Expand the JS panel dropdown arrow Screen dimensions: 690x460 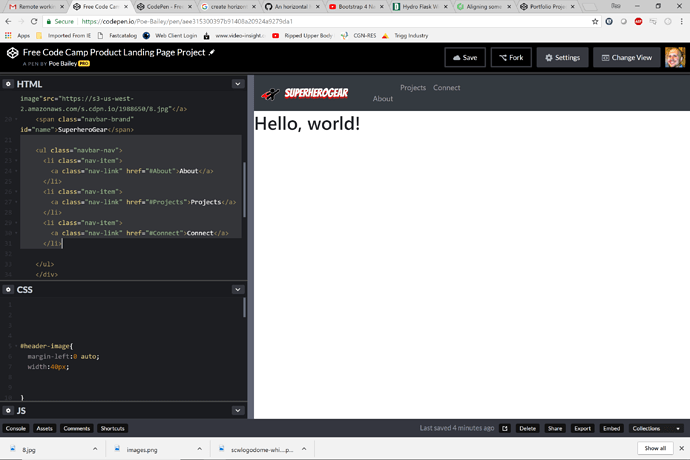(238, 410)
